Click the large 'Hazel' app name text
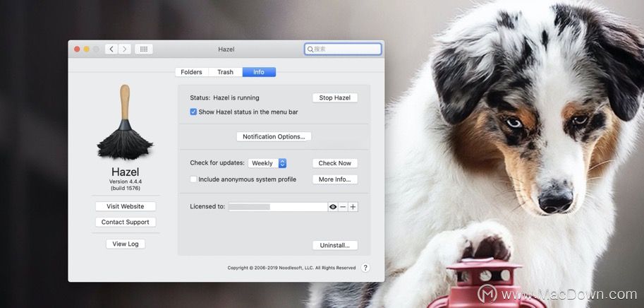This screenshot has height=308, width=644. 126,172
